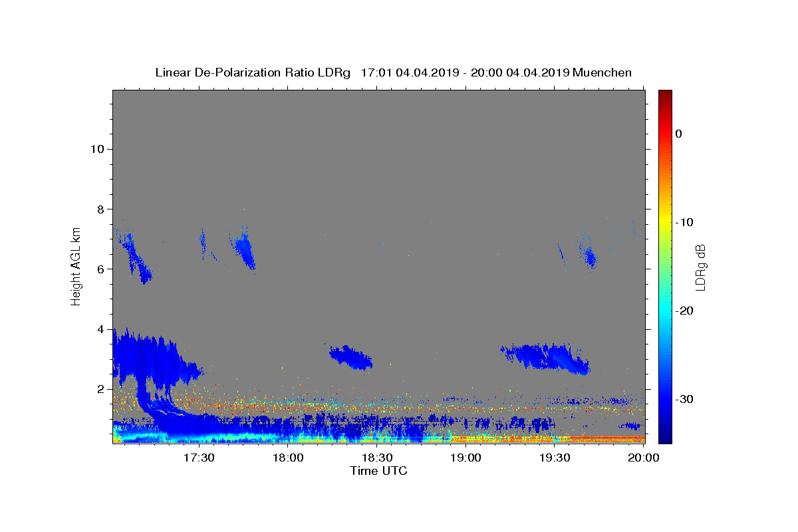Click the 6 km height tick label

101,269
